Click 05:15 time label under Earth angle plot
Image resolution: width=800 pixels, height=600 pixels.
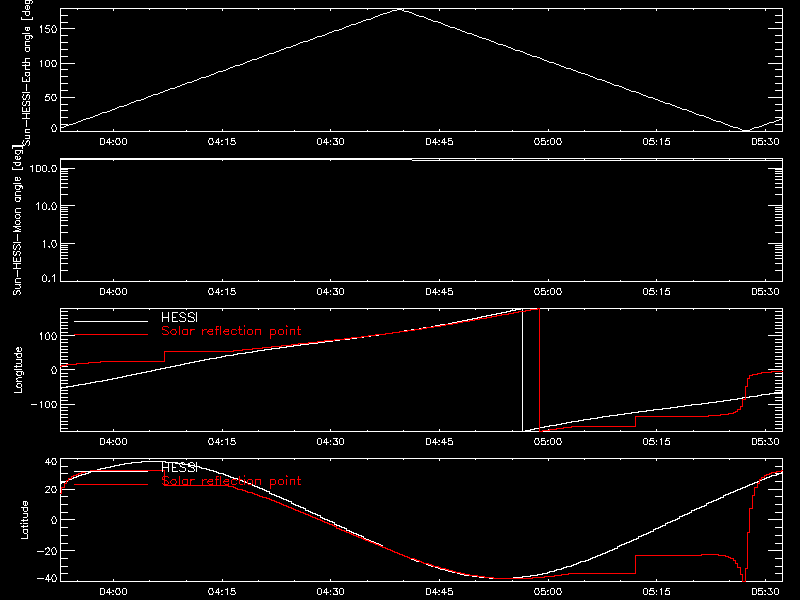[657, 142]
